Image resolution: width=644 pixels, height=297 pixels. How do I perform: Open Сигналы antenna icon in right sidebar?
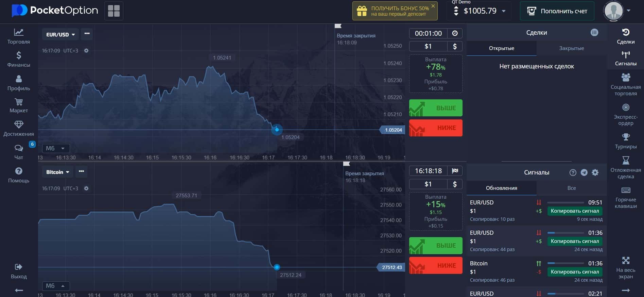pos(626,59)
